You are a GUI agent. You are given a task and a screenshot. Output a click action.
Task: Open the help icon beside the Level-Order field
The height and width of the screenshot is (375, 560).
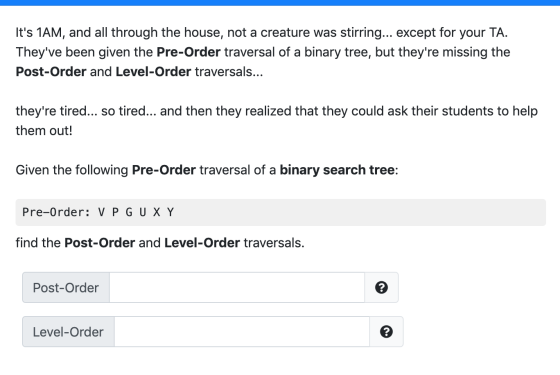point(386,332)
